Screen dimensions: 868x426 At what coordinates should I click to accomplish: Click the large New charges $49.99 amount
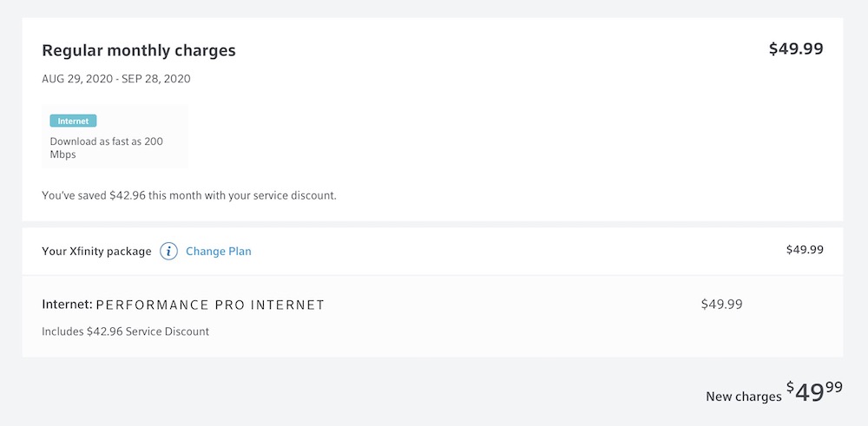(815, 392)
